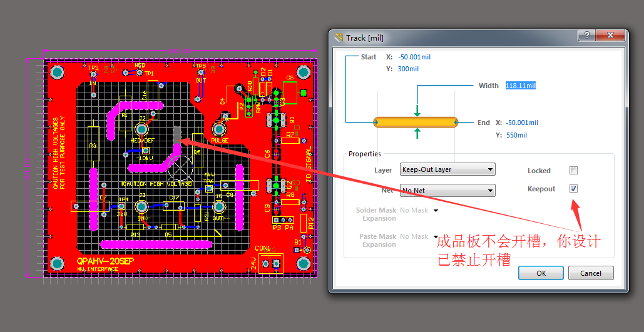Screen dimensions: 644x332
Task: Open the Solder Mask Expansion dropdown
Action: [x=436, y=211]
